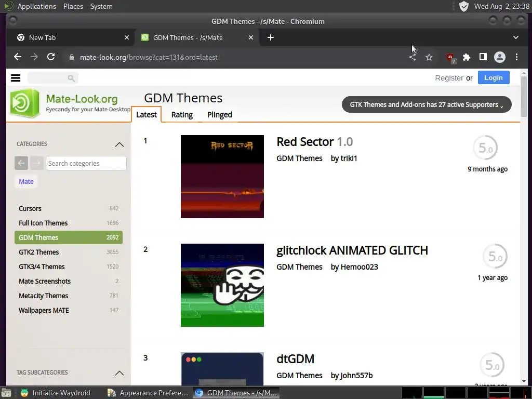Screen dimensions: 532x399
Task: Open the hamburger menu on Mate-Look page
Action: pyautogui.click(x=16, y=78)
